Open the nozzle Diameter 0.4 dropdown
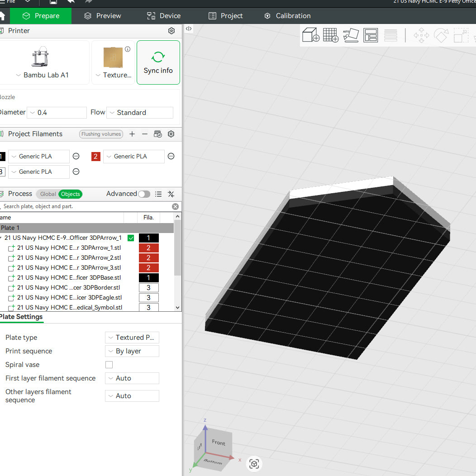476x476 pixels. tap(57, 113)
